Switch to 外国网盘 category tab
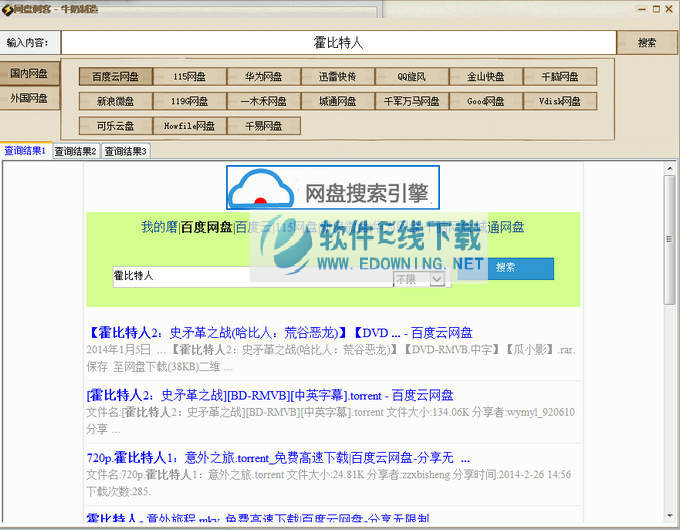The width and height of the screenshot is (680, 530). tap(29, 98)
